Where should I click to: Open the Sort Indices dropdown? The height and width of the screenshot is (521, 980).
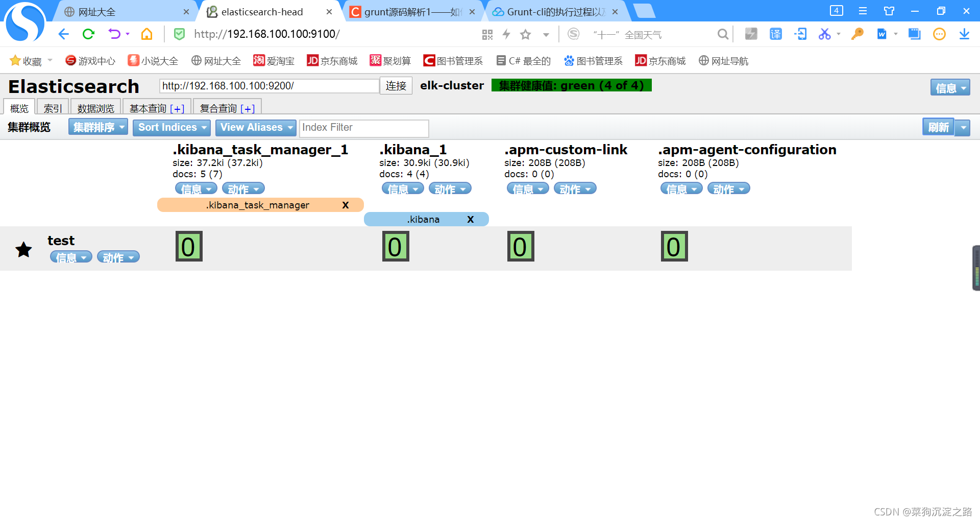pos(171,127)
